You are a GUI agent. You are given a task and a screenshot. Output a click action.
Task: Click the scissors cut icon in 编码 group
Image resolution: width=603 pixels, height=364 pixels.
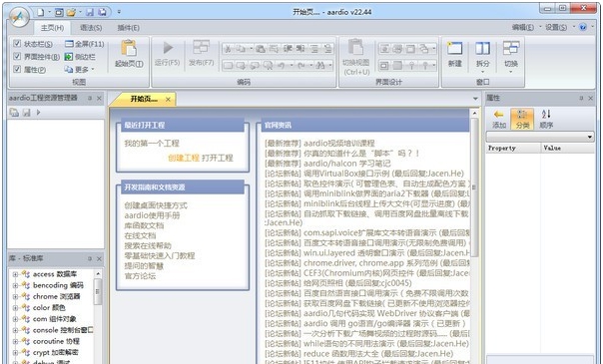click(x=228, y=49)
